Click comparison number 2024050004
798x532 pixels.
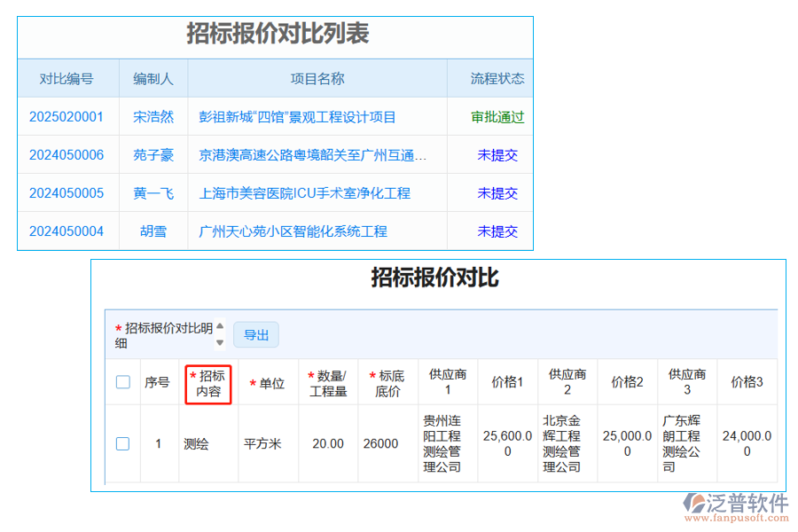pyautogui.click(x=66, y=231)
